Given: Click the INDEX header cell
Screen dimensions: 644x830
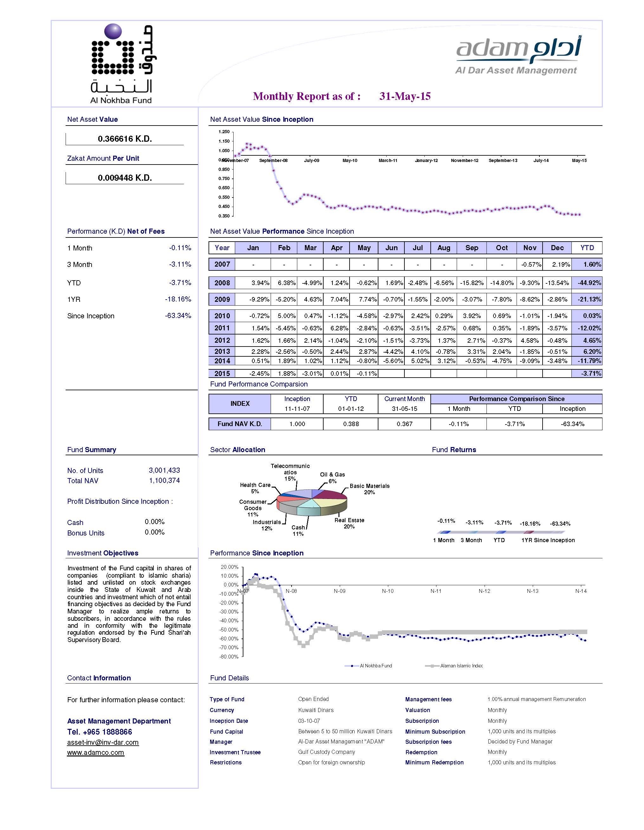Looking at the screenshot, I should [x=240, y=404].
